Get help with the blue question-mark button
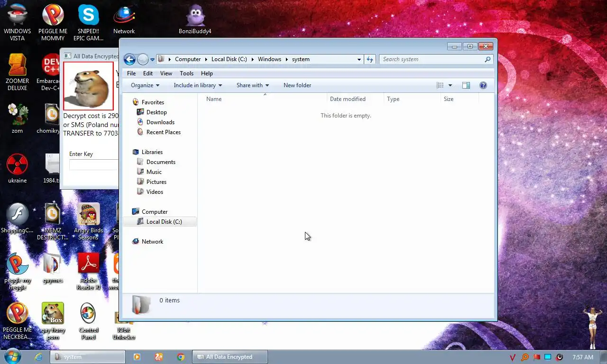This screenshot has width=607, height=364. pyautogui.click(x=483, y=85)
